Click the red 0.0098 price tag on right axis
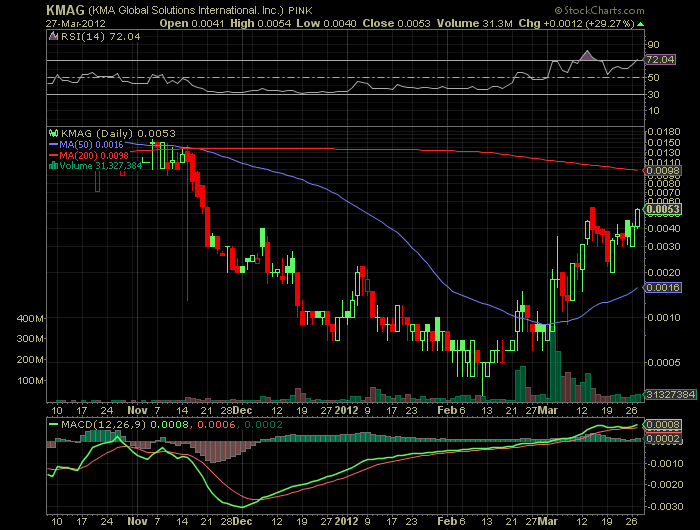 [661, 171]
